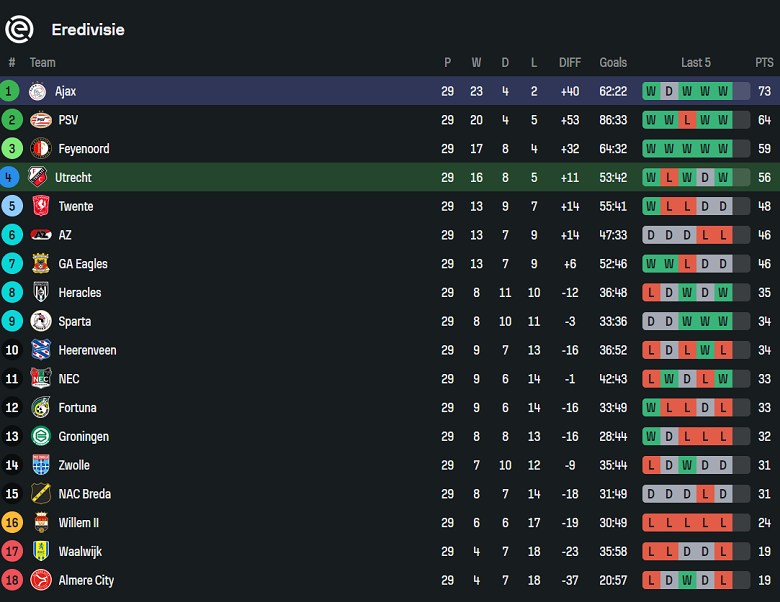This screenshot has width=780, height=602.
Task: Click the Last 5 column header
Action: [696, 62]
